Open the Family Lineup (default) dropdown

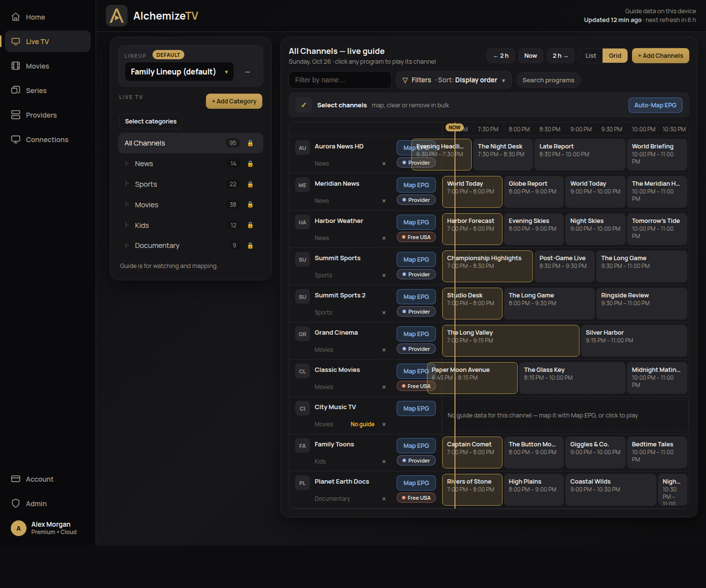point(179,72)
